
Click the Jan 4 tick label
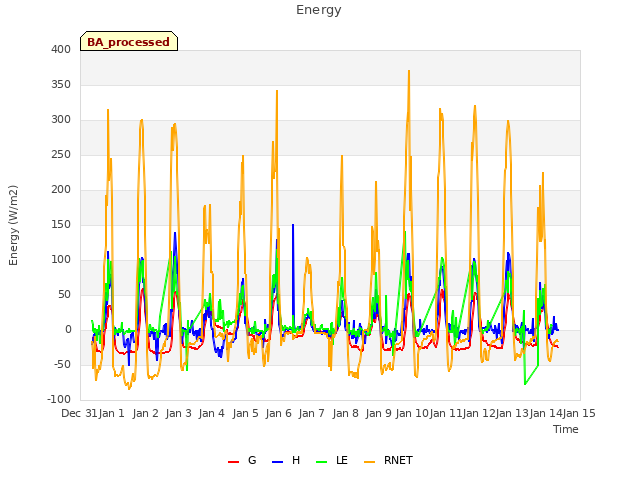coord(212,413)
